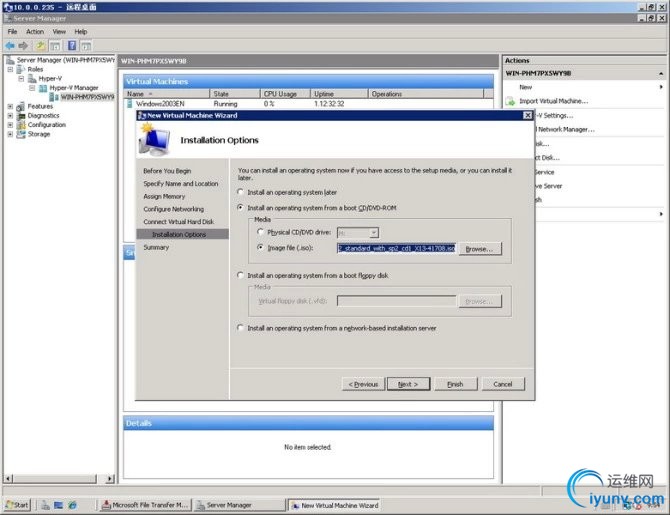Click the Up folder toolbar icon
670x515 pixels.
click(40, 45)
